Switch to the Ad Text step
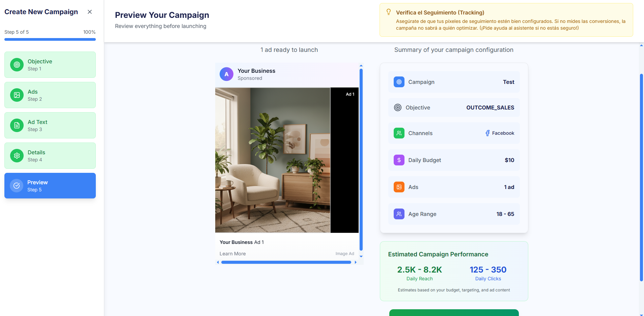The width and height of the screenshot is (644, 316). coord(50,125)
